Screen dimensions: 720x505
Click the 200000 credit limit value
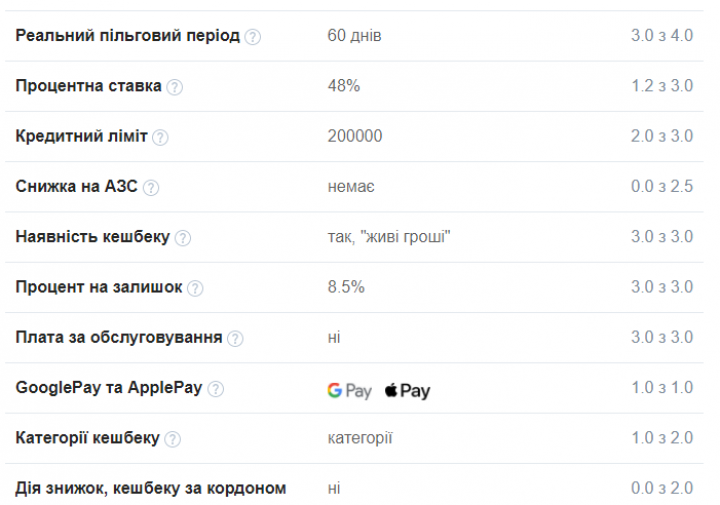[x=354, y=136]
